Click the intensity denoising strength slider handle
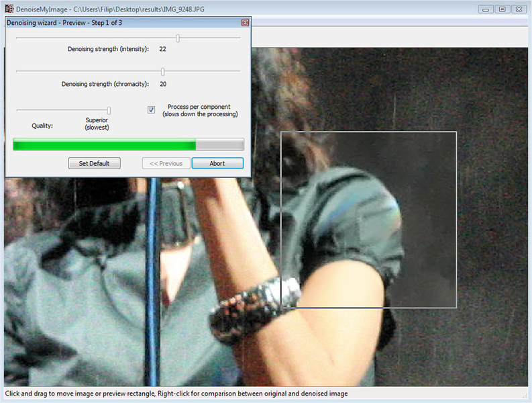 (x=178, y=38)
